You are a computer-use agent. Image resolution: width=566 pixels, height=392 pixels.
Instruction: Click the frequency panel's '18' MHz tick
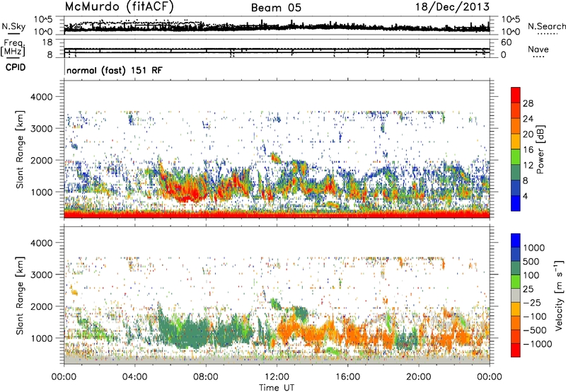(47, 42)
